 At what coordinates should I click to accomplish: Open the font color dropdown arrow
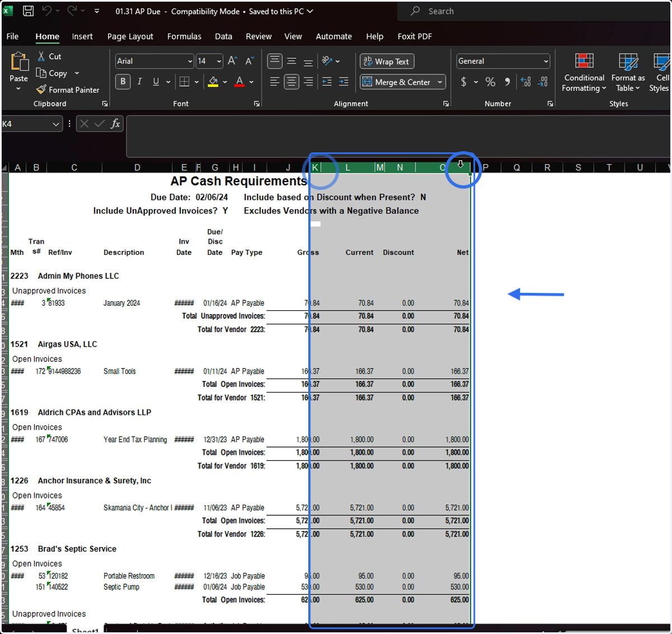tap(251, 82)
